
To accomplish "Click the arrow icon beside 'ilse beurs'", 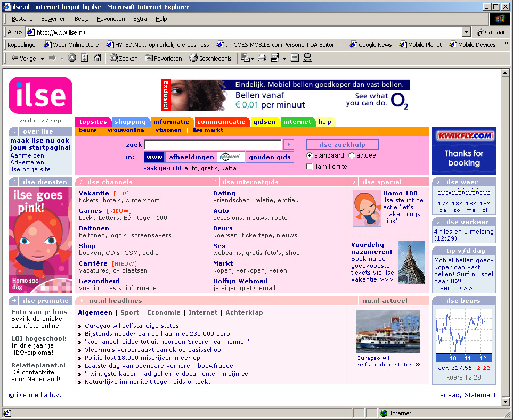I will click(x=437, y=300).
